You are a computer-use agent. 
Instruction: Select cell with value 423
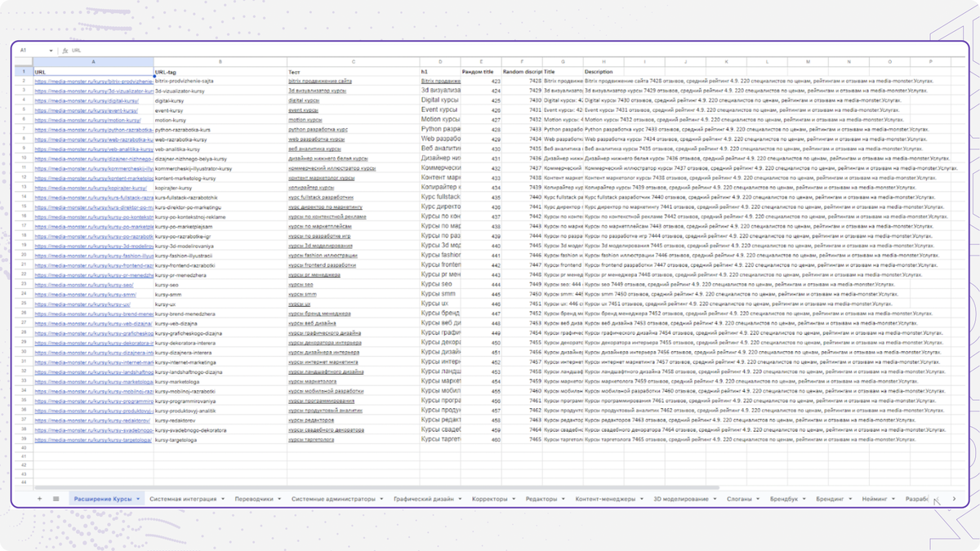click(482, 82)
